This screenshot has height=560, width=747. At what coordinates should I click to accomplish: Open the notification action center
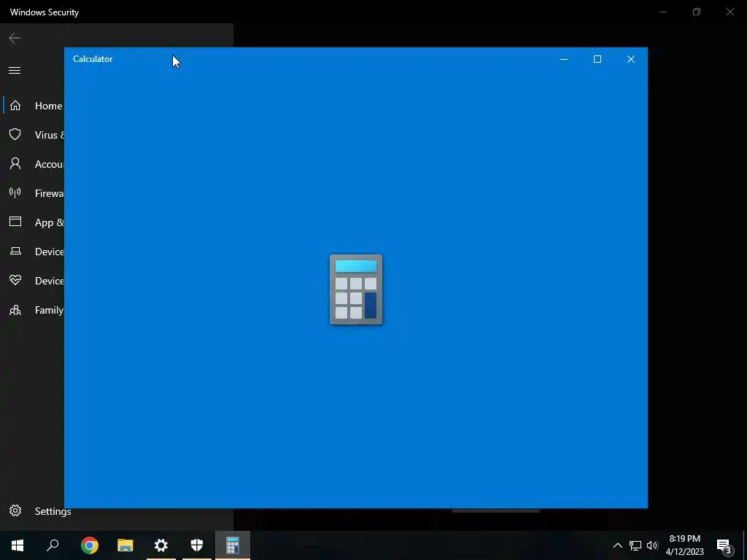724,545
